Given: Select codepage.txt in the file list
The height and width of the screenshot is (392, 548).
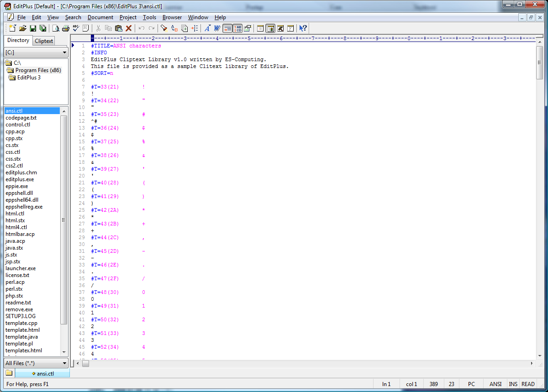Looking at the screenshot, I should (x=21, y=118).
